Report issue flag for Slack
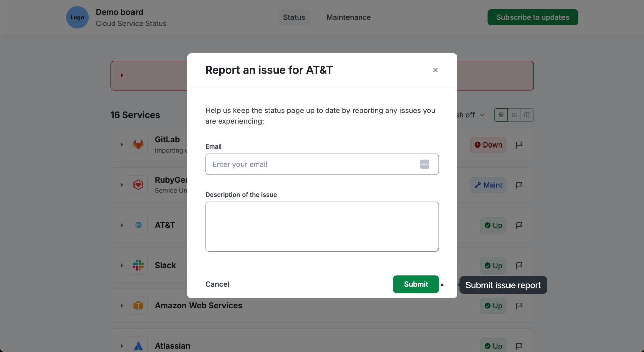Screen dimensions: 644x352 519,266
